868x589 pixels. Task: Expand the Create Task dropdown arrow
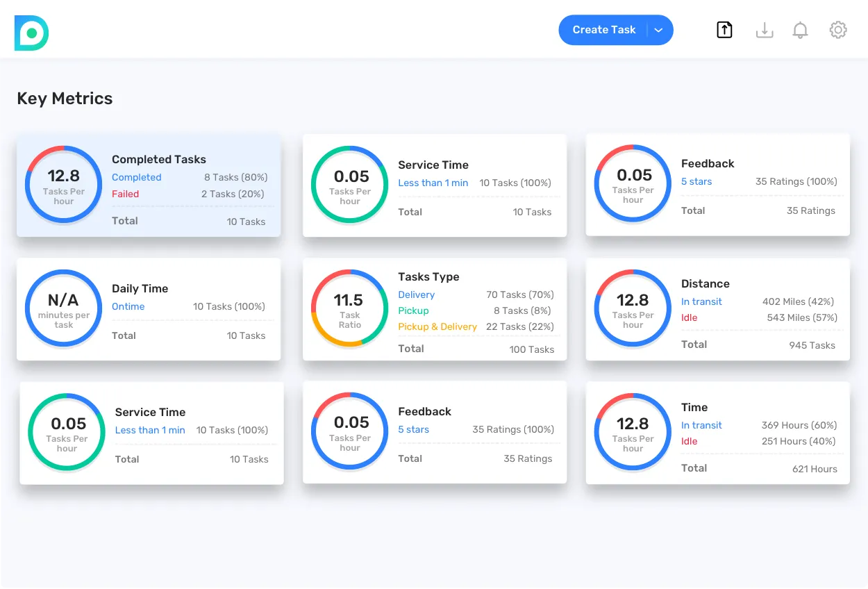tap(659, 30)
